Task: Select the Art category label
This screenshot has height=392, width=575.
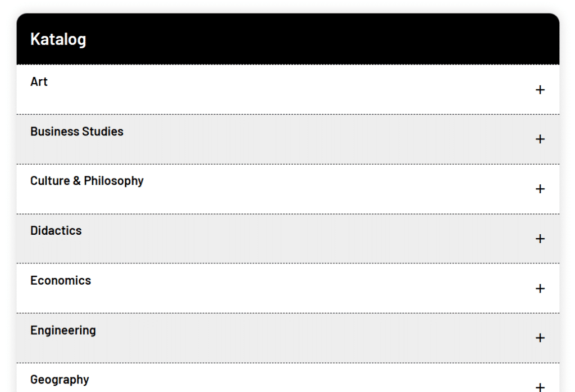Action: click(x=39, y=82)
